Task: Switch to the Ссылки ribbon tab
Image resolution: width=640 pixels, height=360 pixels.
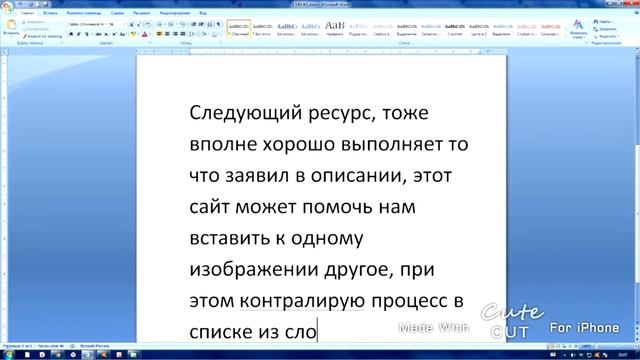Action: click(117, 13)
